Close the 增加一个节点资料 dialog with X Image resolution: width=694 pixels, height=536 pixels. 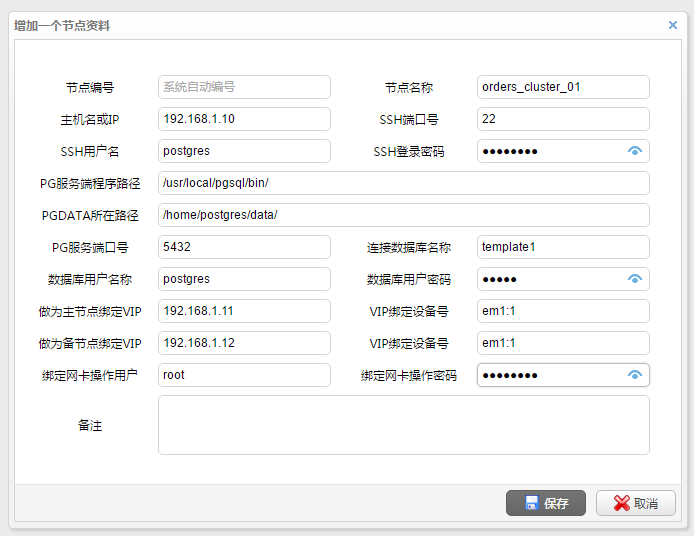click(673, 25)
